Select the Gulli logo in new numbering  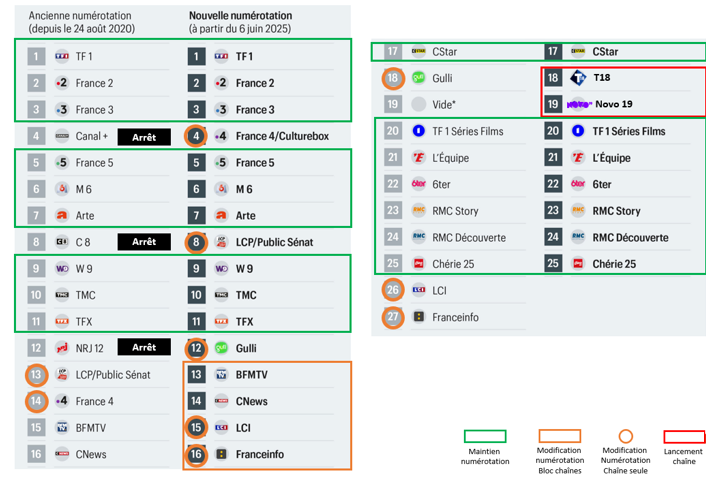tap(221, 348)
